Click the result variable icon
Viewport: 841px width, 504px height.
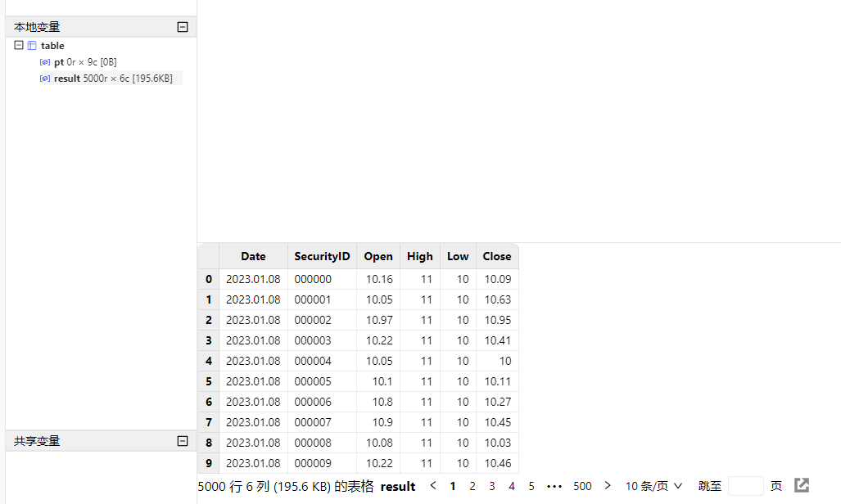pos(45,79)
